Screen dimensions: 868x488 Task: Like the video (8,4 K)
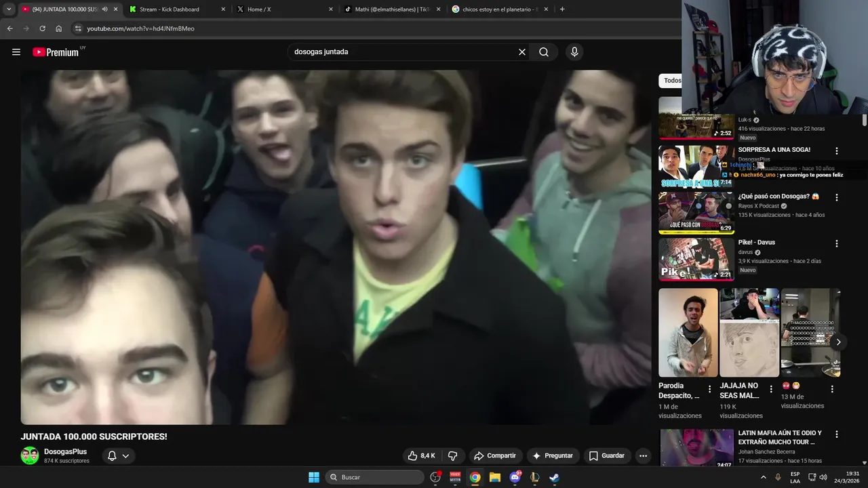click(x=421, y=456)
